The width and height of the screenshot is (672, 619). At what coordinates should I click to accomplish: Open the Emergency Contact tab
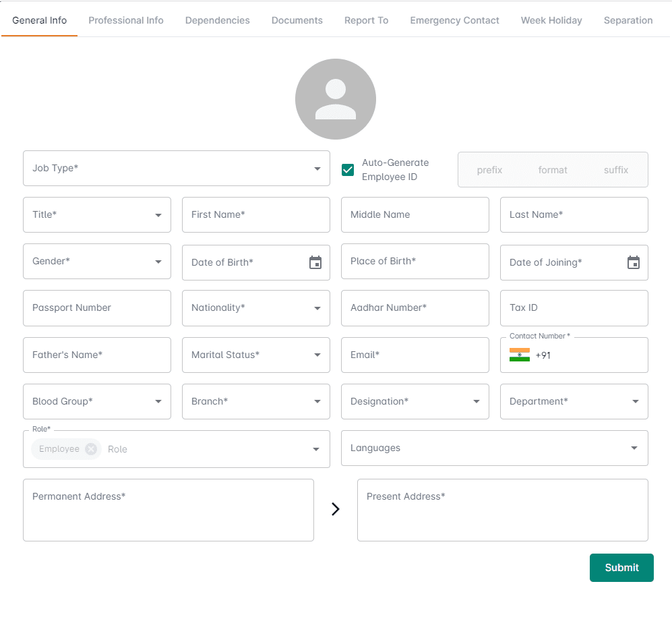click(454, 20)
